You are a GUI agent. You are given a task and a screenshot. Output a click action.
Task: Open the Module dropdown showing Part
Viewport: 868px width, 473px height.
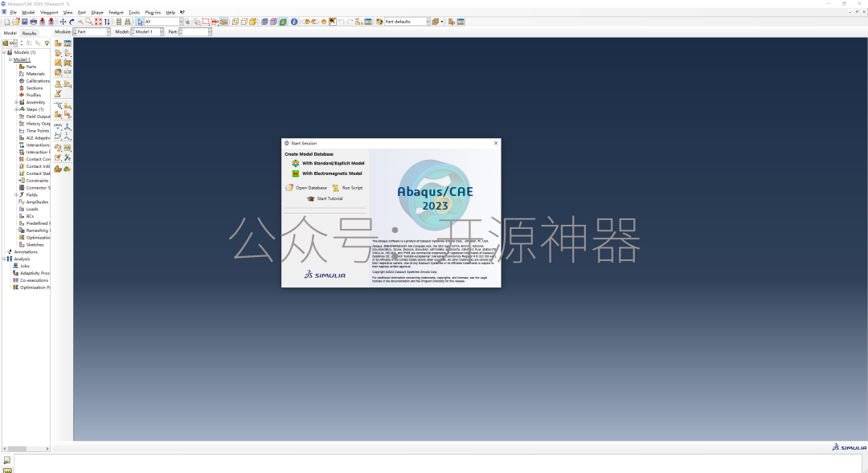pos(92,32)
